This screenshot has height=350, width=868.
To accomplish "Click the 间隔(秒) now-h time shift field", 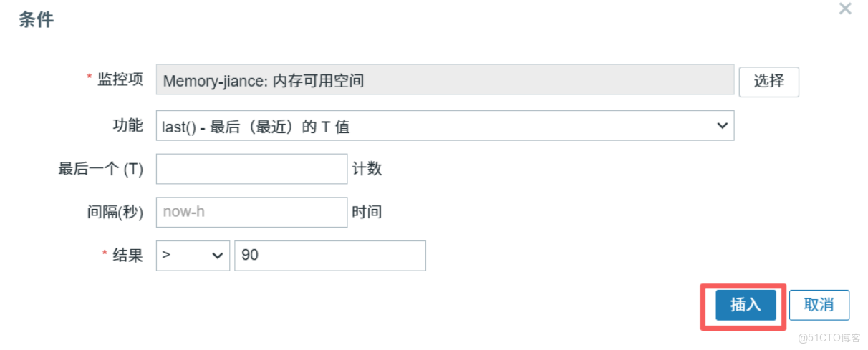I will tap(251, 212).
